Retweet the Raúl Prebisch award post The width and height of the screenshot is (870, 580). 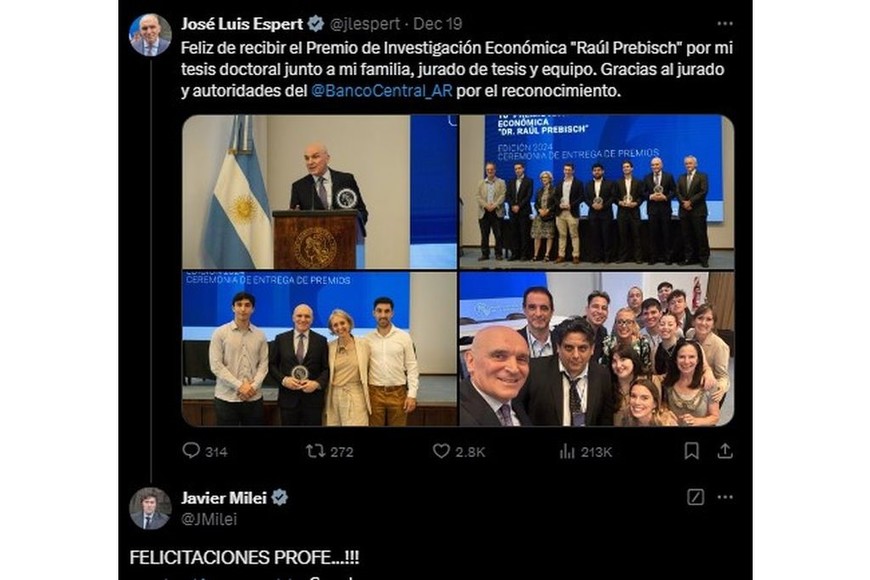tap(316, 451)
